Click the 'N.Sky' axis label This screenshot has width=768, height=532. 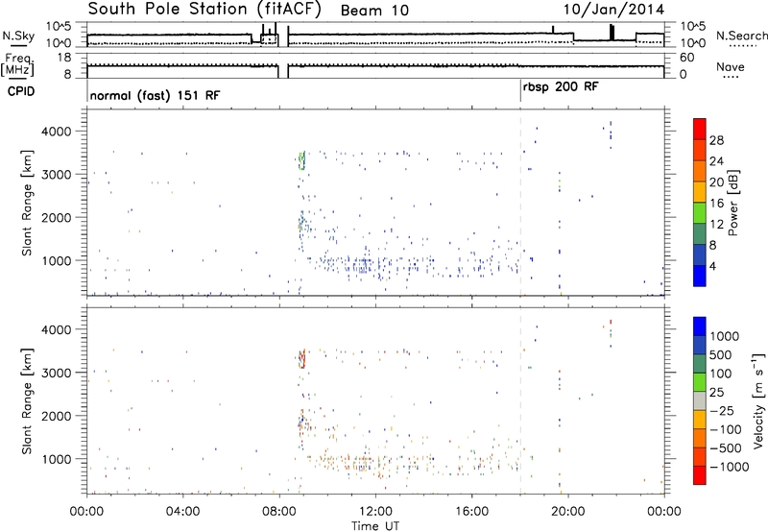18,36
